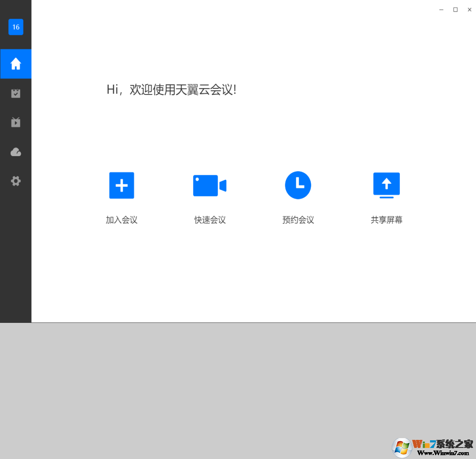Click the Join Meeting plus icon
The height and width of the screenshot is (459, 476).
click(121, 185)
